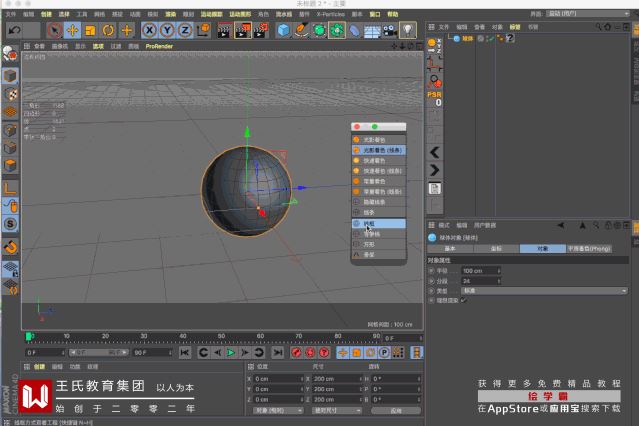Click the orange grid workplane icon in the left sidebar
This screenshot has height=426, width=639.
[x=10, y=112]
